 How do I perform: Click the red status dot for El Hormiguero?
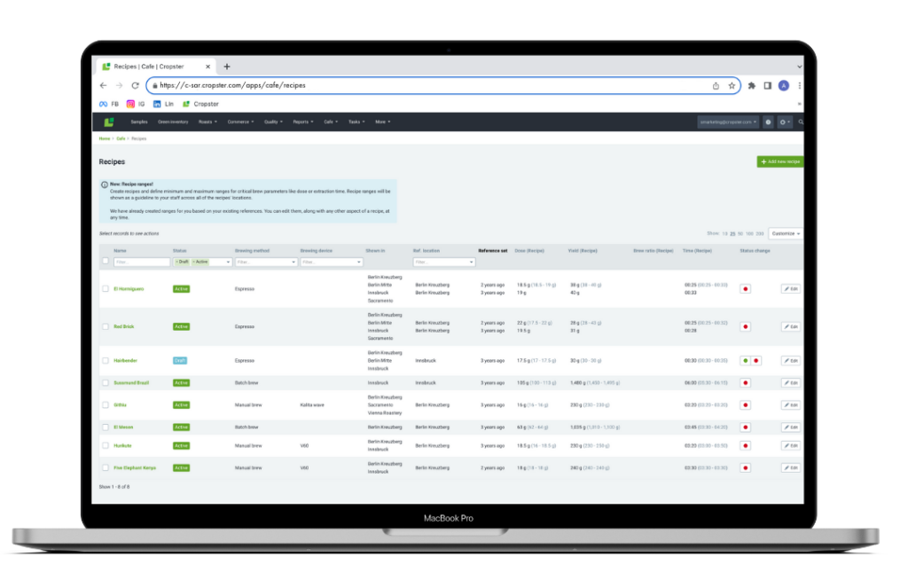pyautogui.click(x=746, y=289)
